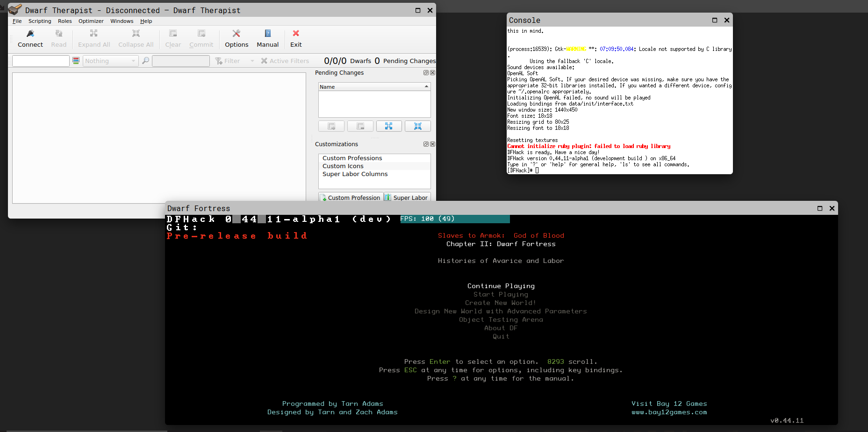Click the Read toolbar icon
Screen dimensions: 868x432
coord(59,34)
